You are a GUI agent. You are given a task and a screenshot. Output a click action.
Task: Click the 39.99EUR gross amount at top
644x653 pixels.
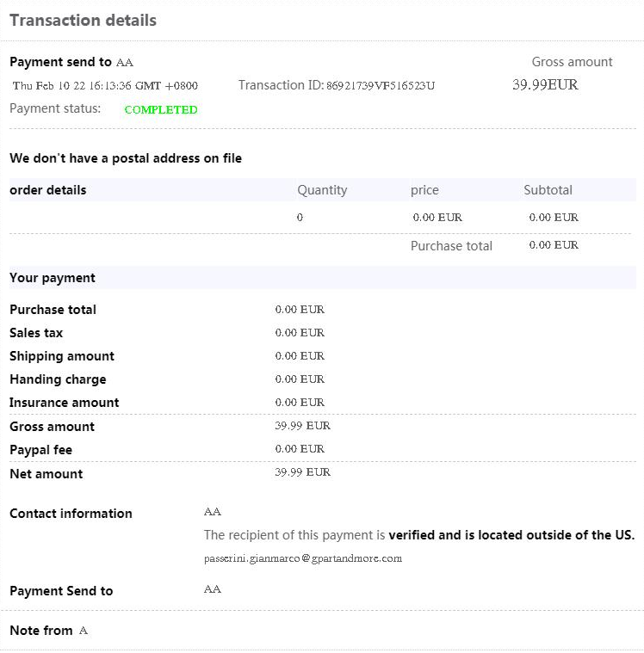point(545,84)
